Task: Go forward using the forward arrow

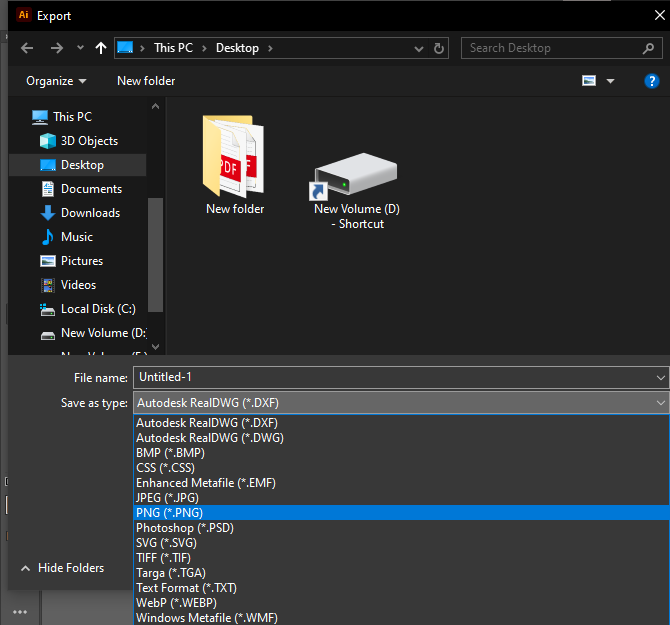Action: coord(56,48)
